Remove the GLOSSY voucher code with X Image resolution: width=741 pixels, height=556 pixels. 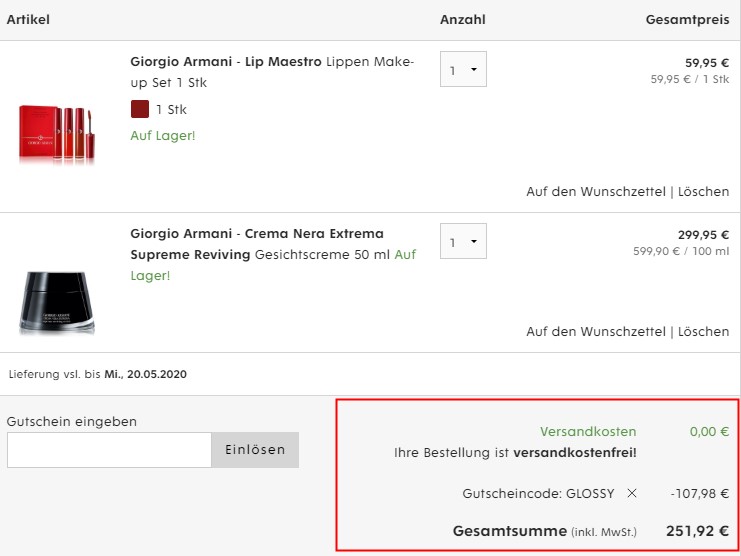[x=631, y=494]
